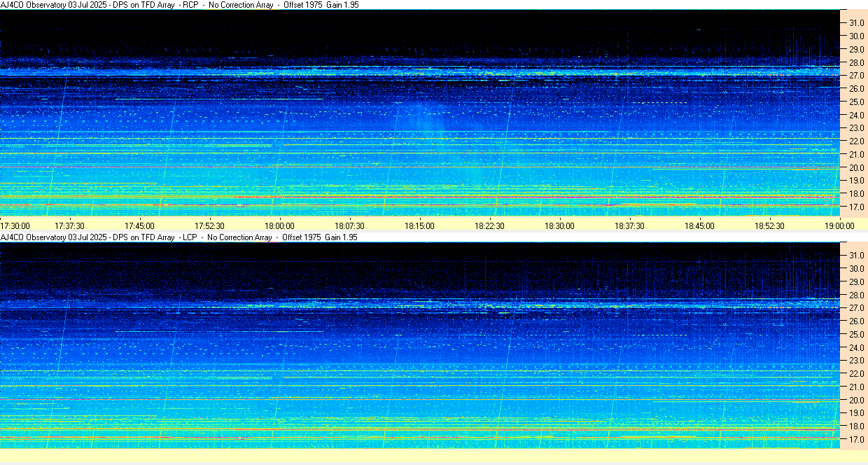This screenshot has width=868, height=465.
Task: Click the 18:00:00 time axis label
Action: (x=279, y=225)
